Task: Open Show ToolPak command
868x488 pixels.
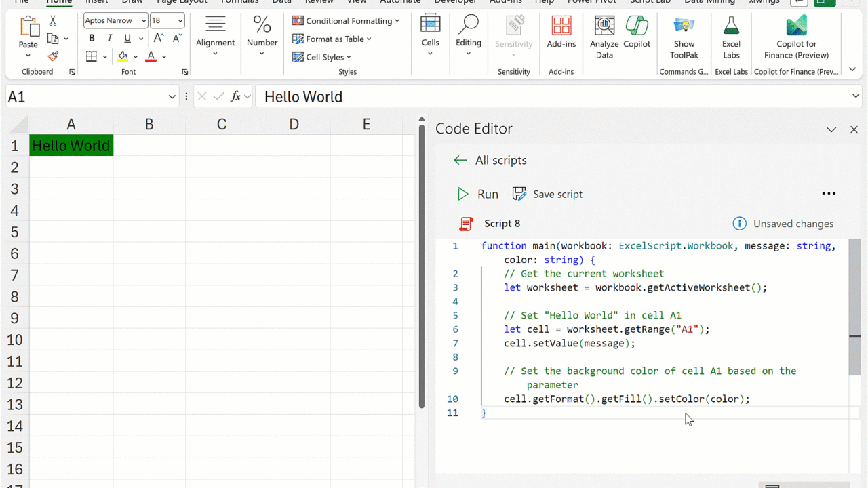Action: coord(684,38)
